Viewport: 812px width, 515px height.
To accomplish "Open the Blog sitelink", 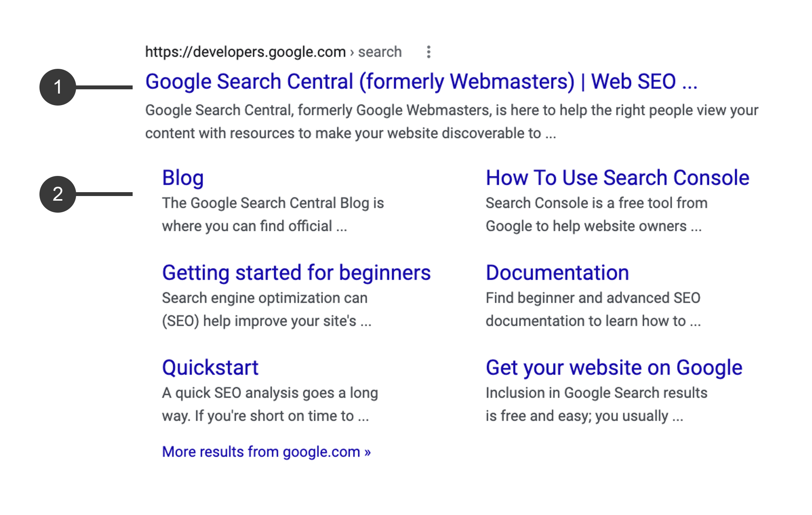I will 183,178.
